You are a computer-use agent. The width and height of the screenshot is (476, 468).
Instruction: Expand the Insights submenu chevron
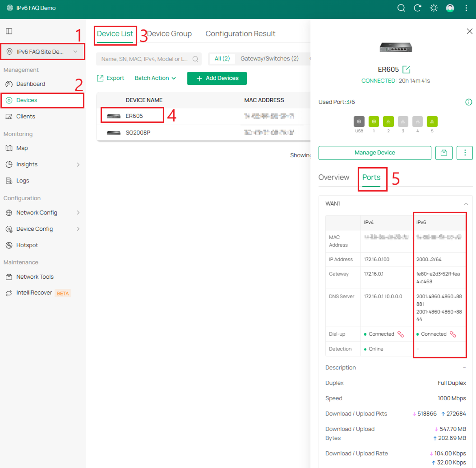tap(78, 164)
